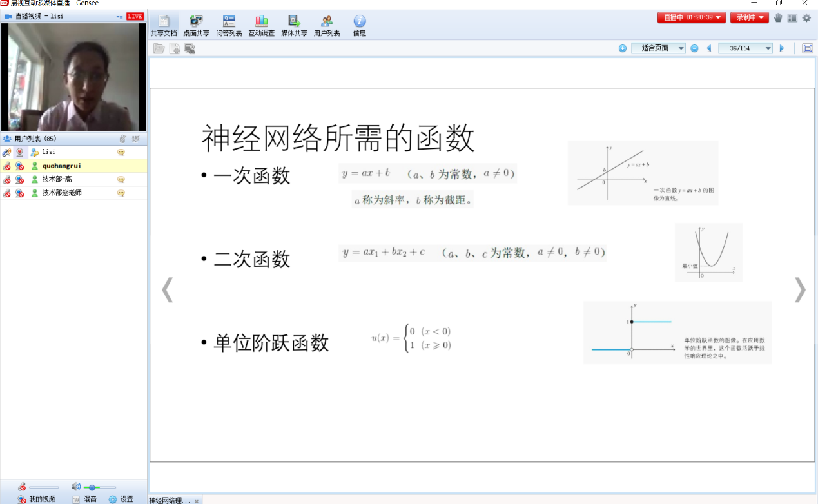Toggle quchangrui's muted microphone icon
This screenshot has width=818, height=504.
click(x=6, y=166)
